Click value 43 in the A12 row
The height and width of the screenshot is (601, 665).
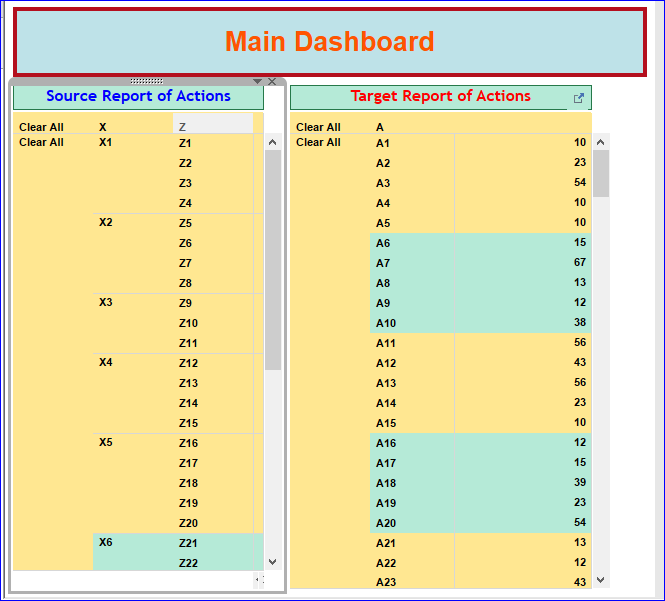click(x=580, y=362)
